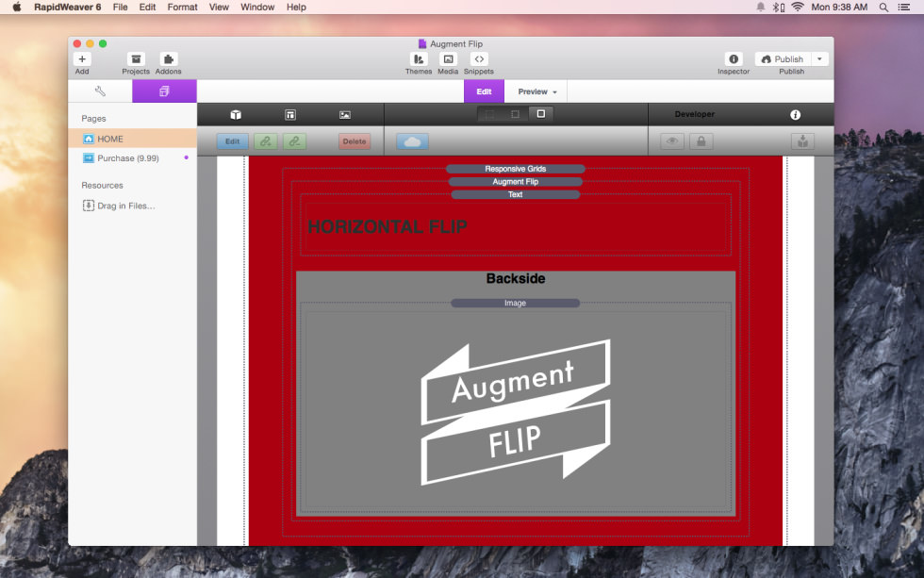Viewport: 924px width, 578px height.
Task: Open the Apple menu
Action: (x=17, y=7)
